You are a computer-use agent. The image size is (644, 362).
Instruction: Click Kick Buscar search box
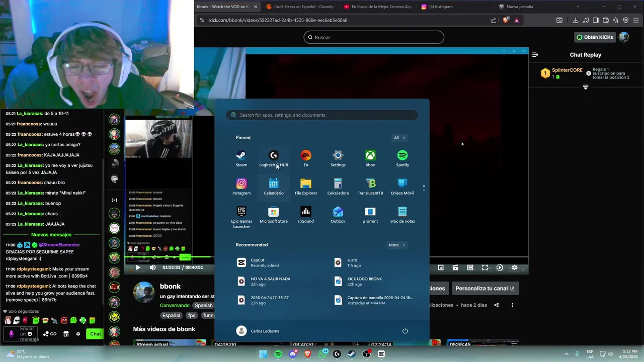374,37
